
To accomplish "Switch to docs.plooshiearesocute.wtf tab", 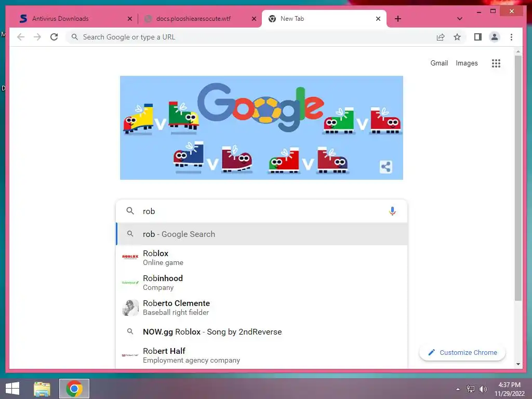I will click(x=199, y=19).
